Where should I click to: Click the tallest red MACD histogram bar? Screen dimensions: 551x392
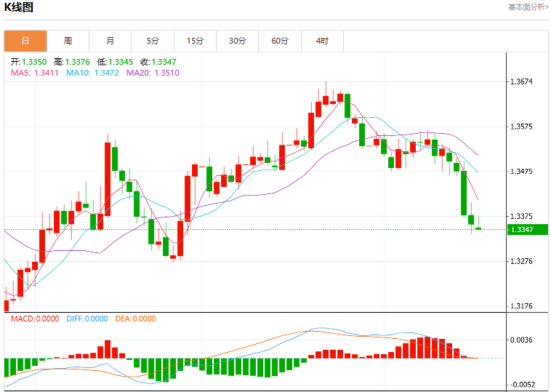pos(427,348)
